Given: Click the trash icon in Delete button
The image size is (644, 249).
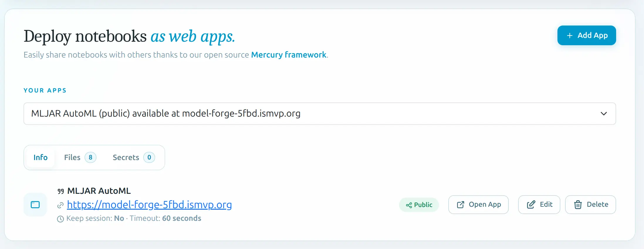Looking at the screenshot, I should [x=578, y=205].
